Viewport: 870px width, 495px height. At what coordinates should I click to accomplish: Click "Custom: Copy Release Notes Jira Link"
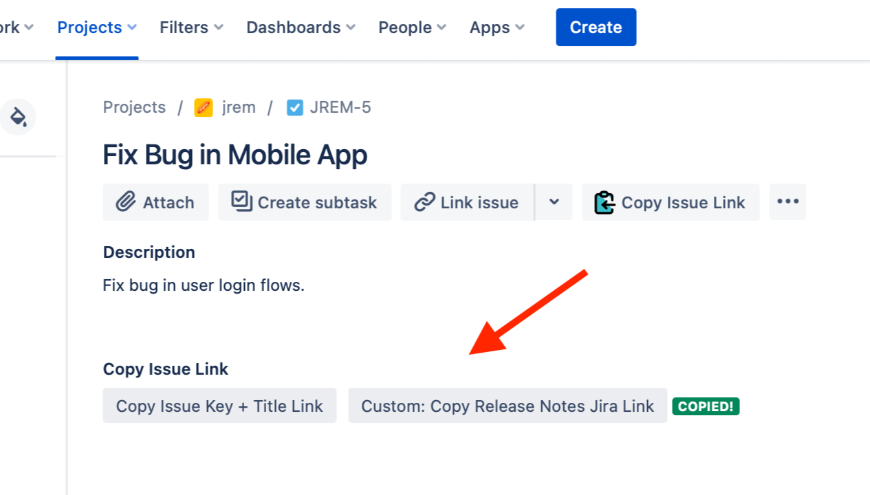(x=507, y=406)
